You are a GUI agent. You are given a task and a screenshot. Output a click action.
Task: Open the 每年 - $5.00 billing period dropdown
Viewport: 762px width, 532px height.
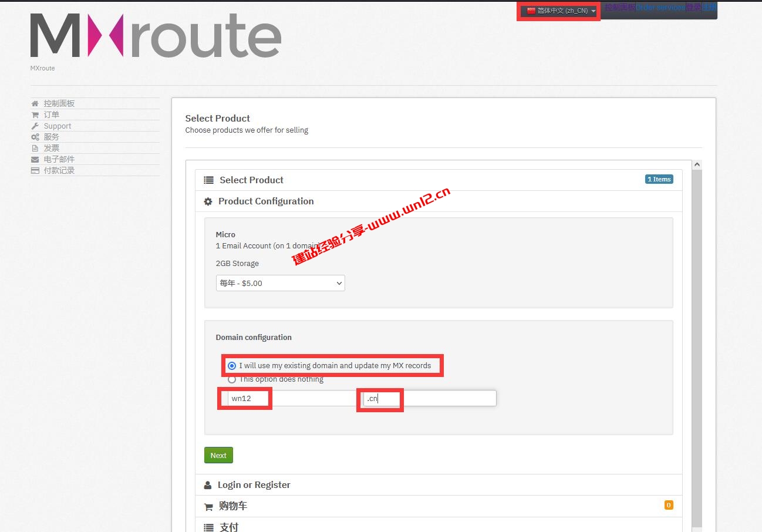pos(280,283)
